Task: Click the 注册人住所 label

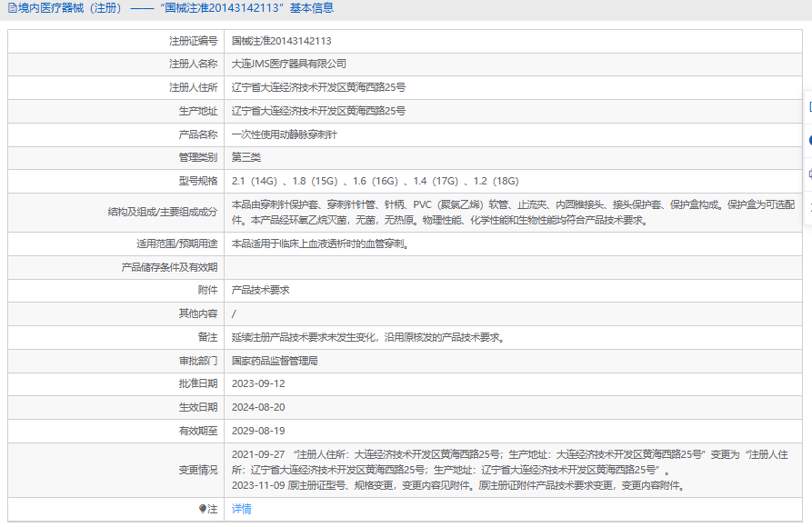Action: 193,87
